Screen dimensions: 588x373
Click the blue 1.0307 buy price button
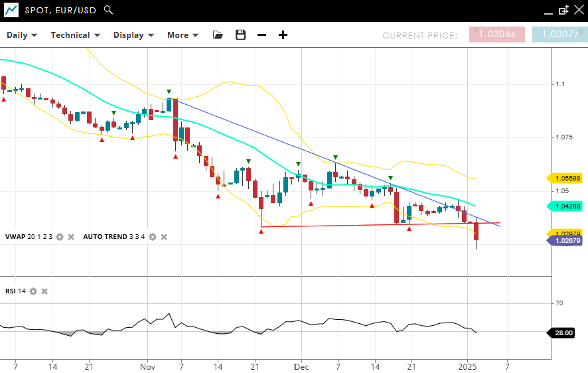pos(559,35)
